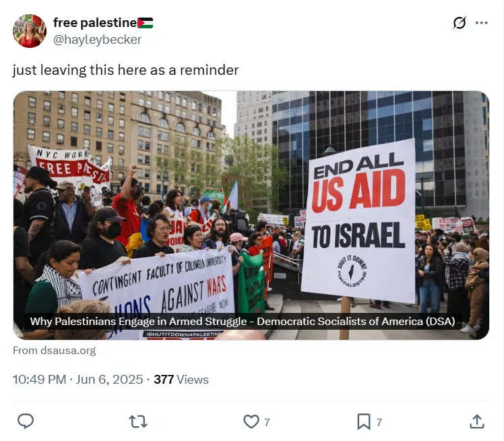Open the @hayleybecker handle link
This screenshot has height=441, width=504.
97,40
